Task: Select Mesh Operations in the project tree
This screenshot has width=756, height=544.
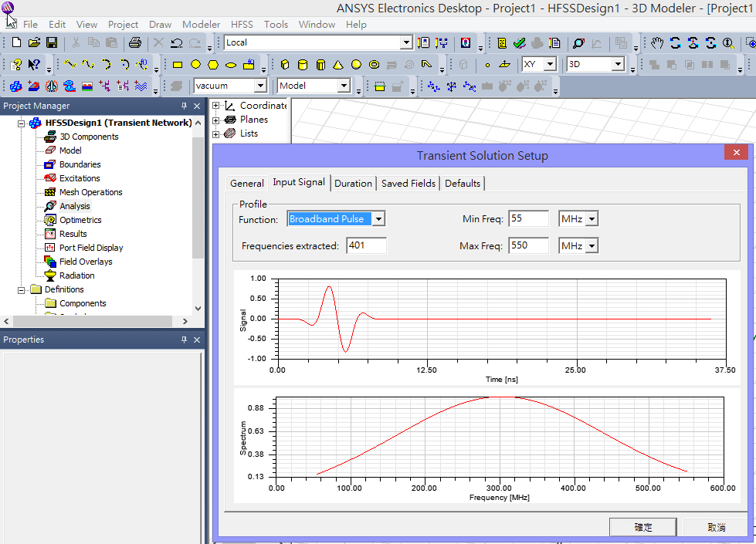Action: (90, 192)
